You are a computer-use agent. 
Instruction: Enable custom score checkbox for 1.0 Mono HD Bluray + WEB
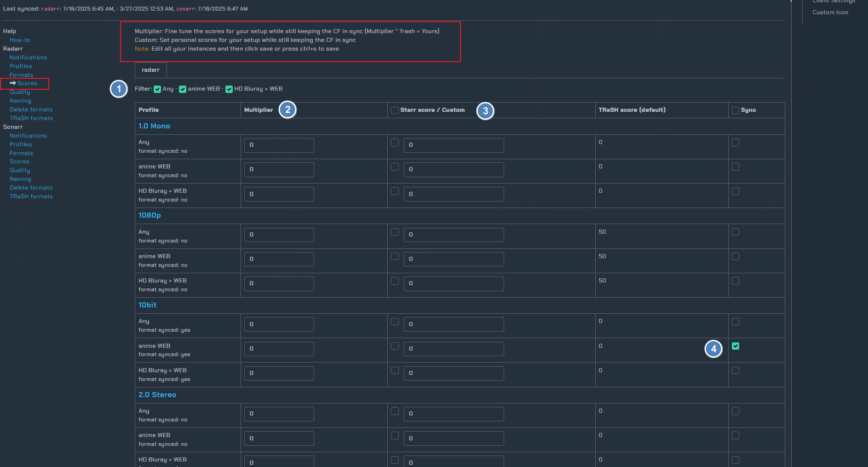[395, 191]
